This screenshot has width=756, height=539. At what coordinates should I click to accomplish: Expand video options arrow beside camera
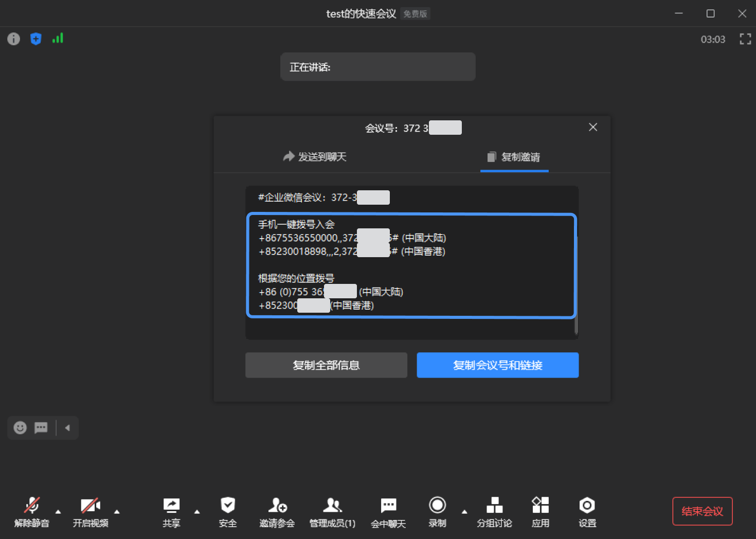(117, 512)
